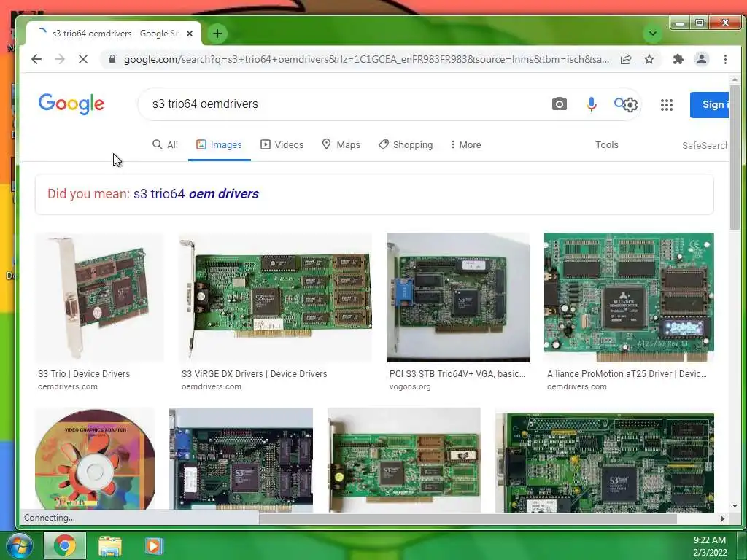Follow the 's3 trio64 oem drivers' suggestion

coord(196,194)
